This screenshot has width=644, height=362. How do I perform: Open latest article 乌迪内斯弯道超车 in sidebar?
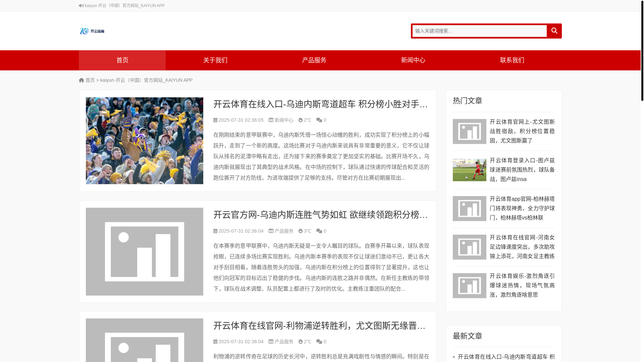[x=506, y=357]
